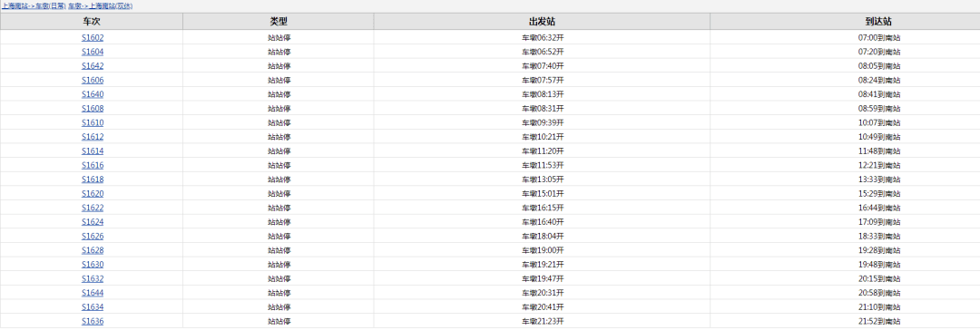Open train S1636 in last row
The height and width of the screenshot is (330, 980).
click(93, 321)
